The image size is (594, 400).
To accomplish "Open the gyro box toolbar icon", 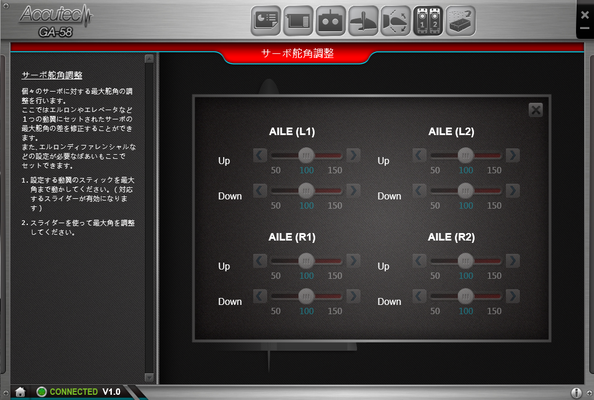I will point(461,21).
